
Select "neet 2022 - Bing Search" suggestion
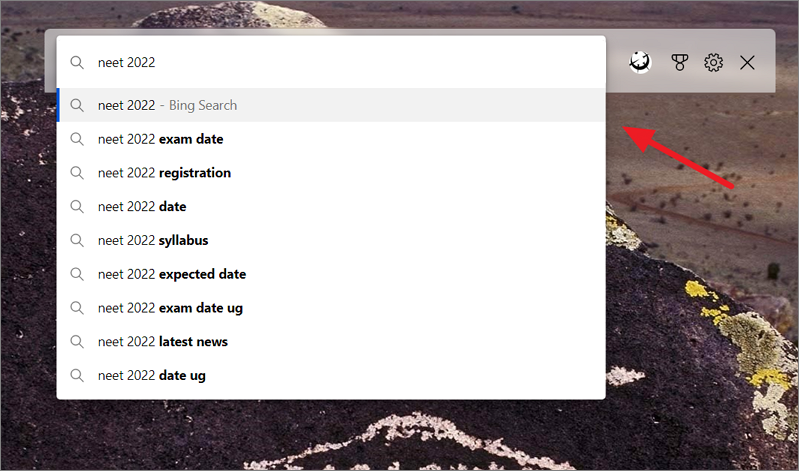pyautogui.click(x=331, y=105)
